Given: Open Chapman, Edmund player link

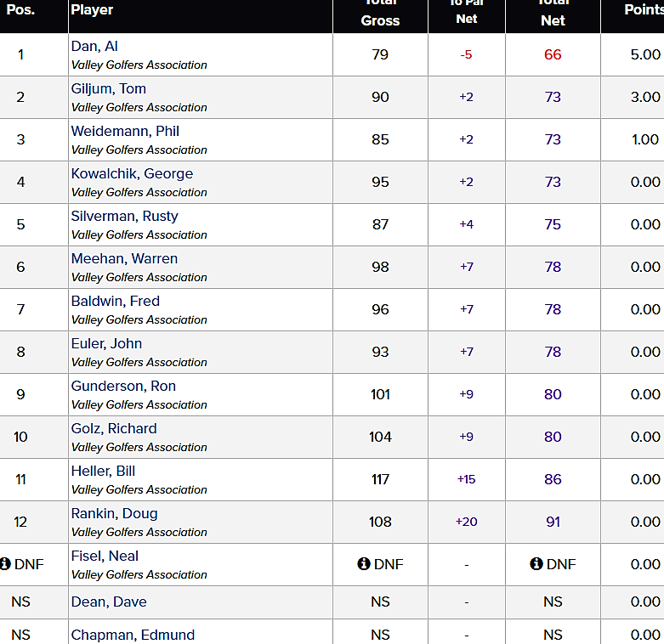Looking at the screenshot, I should [x=133, y=635].
